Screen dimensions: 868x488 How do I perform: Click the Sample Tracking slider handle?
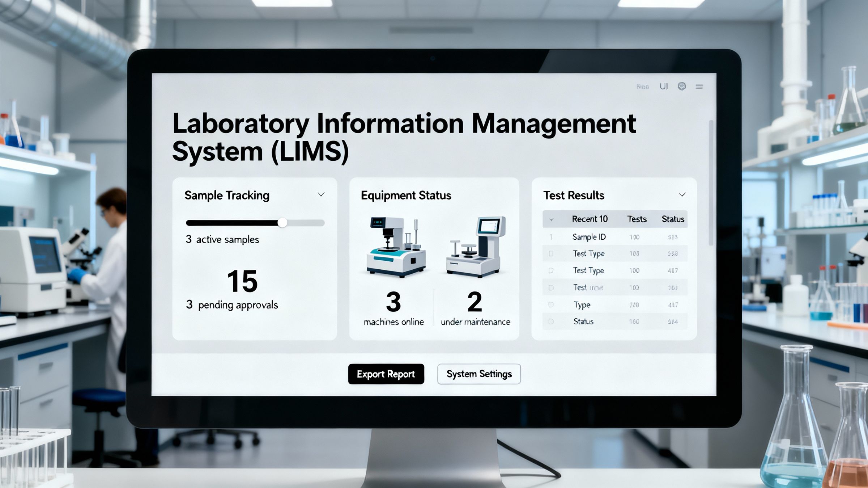pos(282,223)
